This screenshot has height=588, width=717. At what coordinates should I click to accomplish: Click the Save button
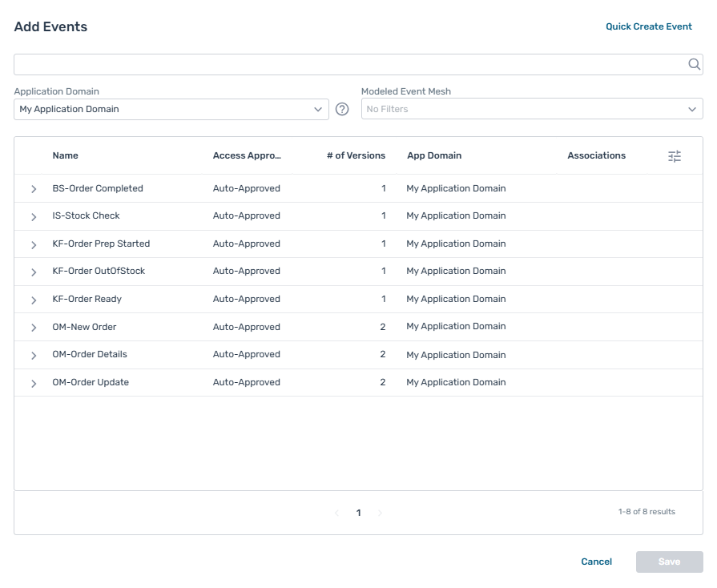[x=669, y=562]
